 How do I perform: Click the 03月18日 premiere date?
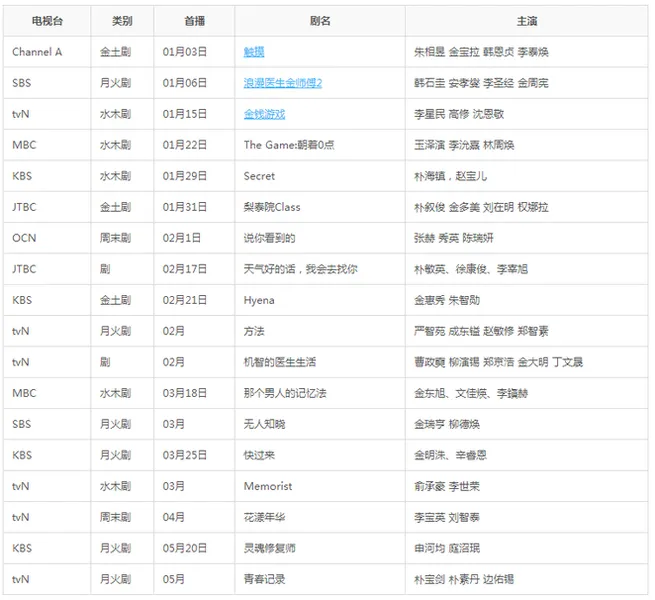point(185,393)
